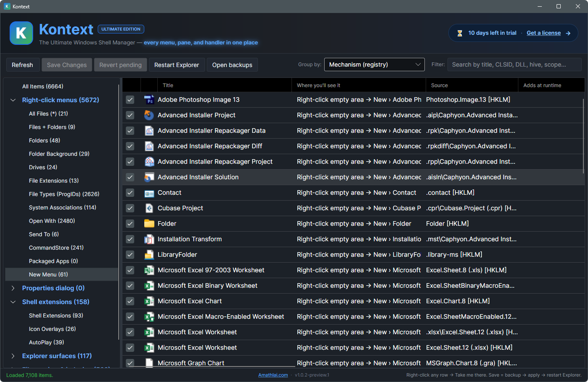This screenshot has height=382, width=588.
Task: Sort by the Title column header
Action: click(224, 85)
